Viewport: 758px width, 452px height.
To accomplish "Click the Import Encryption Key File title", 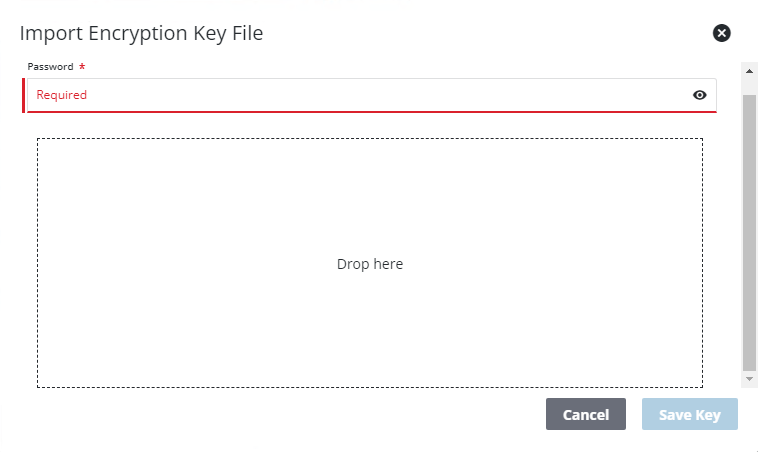I will (141, 33).
